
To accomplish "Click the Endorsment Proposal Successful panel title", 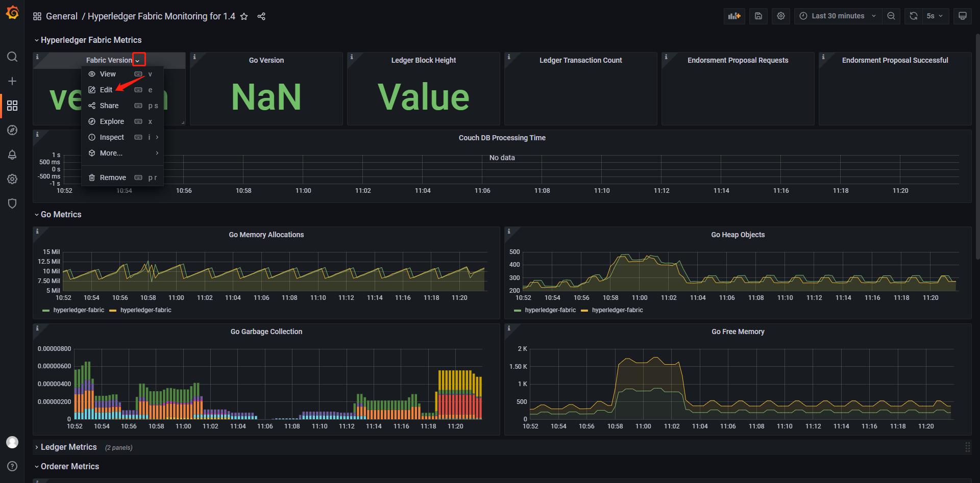I will pyautogui.click(x=895, y=60).
